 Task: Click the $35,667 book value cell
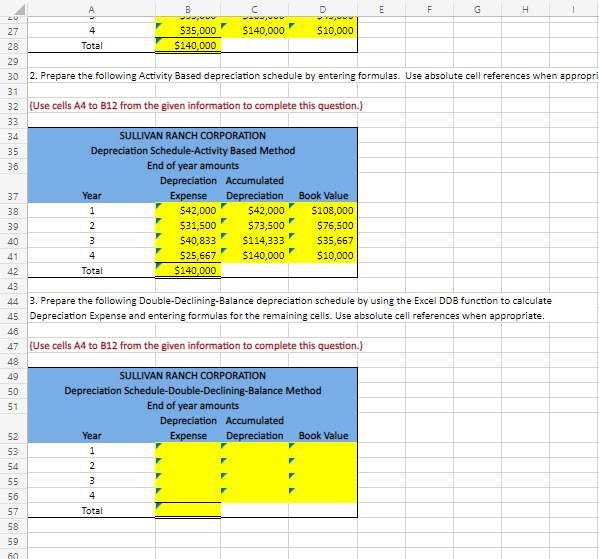[x=323, y=240]
